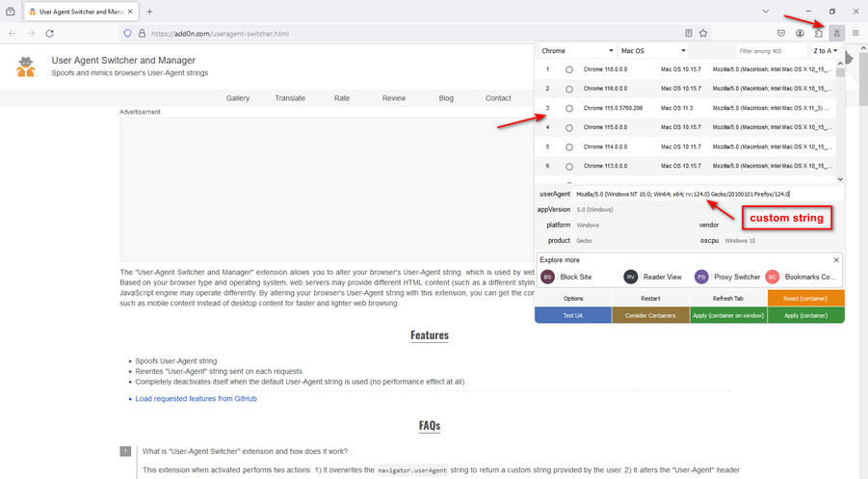Open the Proxy Switcher PS icon
The width and height of the screenshot is (868, 479).
point(701,277)
